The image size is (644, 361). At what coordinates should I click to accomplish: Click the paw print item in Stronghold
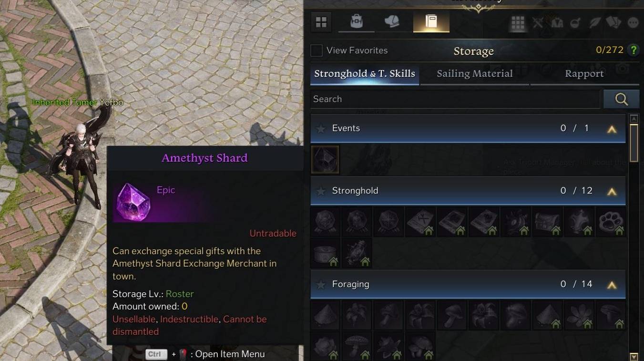(611, 222)
